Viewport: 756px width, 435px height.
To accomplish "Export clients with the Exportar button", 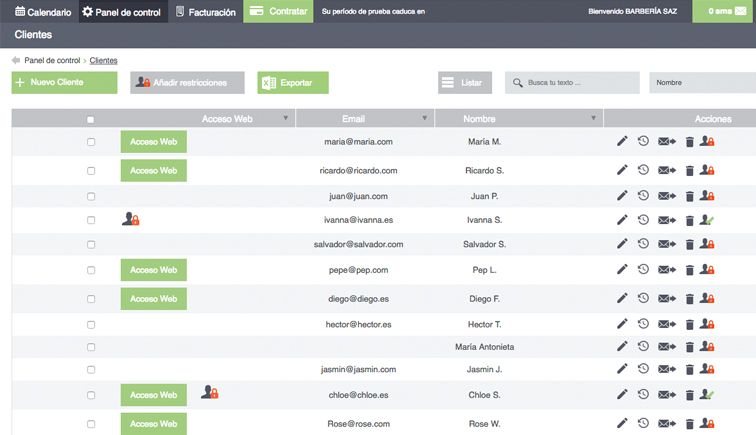I will click(293, 82).
